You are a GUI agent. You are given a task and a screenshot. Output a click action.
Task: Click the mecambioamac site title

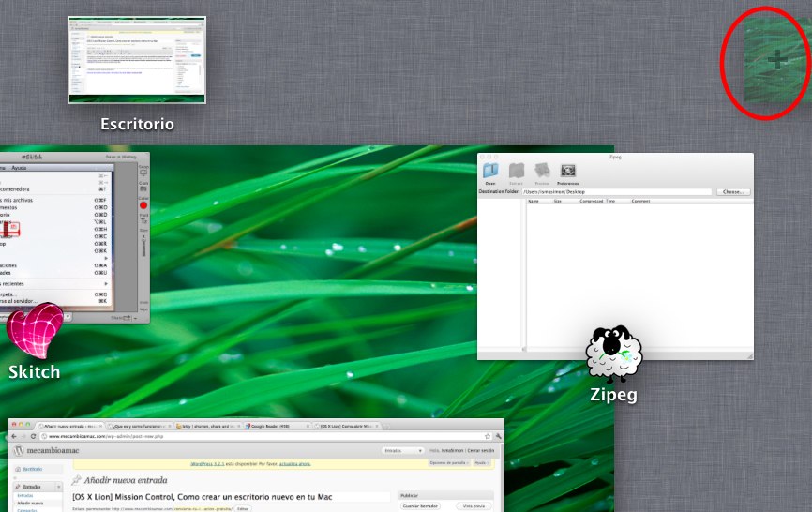53,451
